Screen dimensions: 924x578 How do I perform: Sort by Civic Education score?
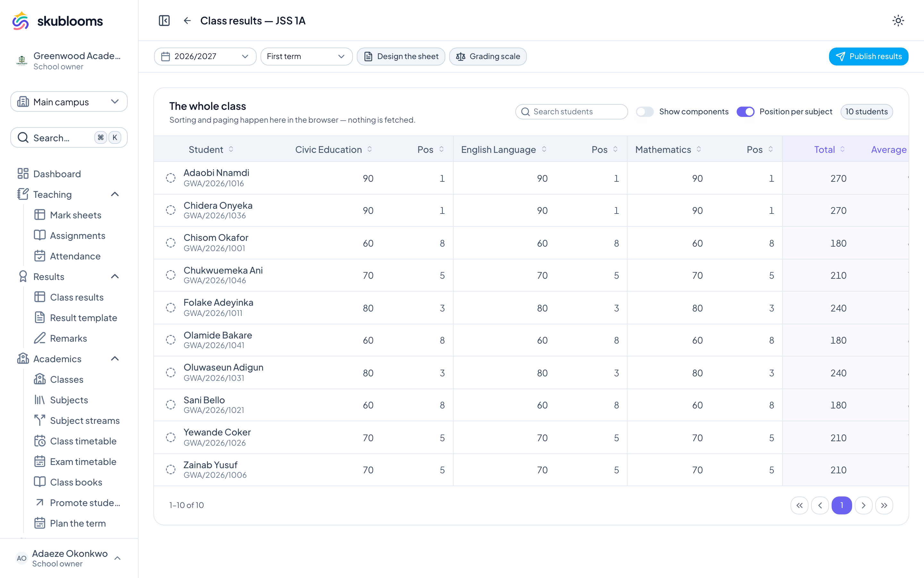coord(334,149)
